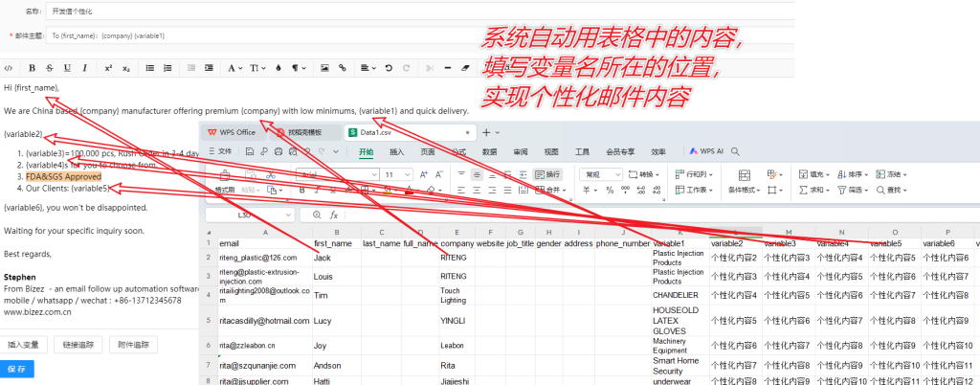Open the text color droplet picker
The width and height of the screenshot is (980, 385).
tap(278, 68)
